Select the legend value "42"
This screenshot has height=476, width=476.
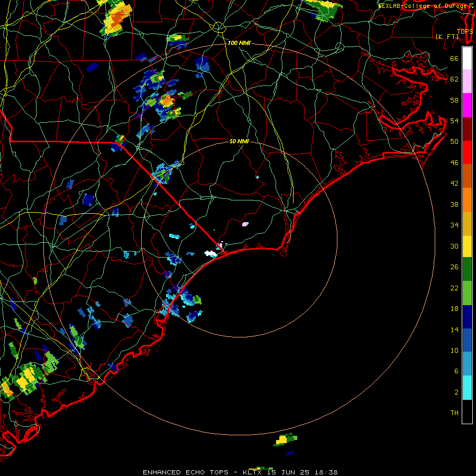[x=454, y=183]
